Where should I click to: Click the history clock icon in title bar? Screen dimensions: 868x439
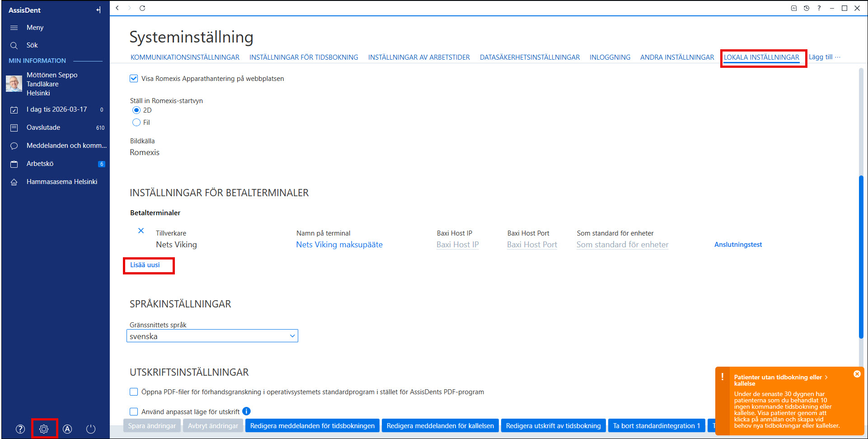[x=807, y=8]
